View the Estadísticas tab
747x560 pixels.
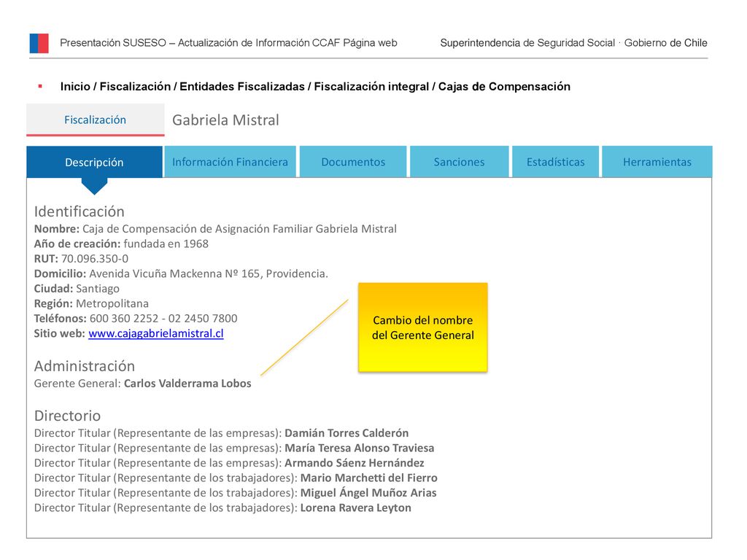tap(555, 162)
